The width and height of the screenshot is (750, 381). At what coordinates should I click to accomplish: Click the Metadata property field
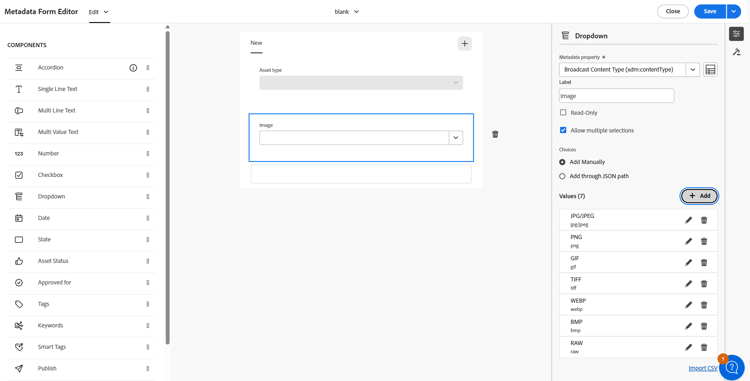click(622, 70)
